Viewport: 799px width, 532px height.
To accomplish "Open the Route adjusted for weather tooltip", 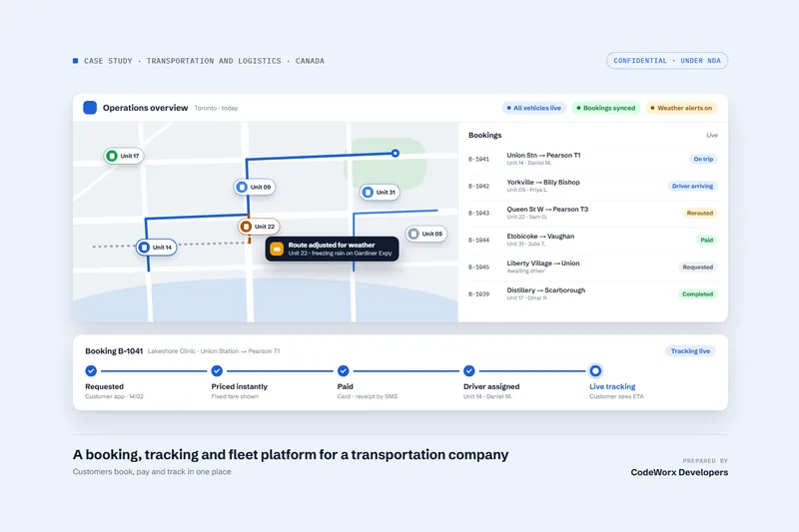I will tap(333, 249).
